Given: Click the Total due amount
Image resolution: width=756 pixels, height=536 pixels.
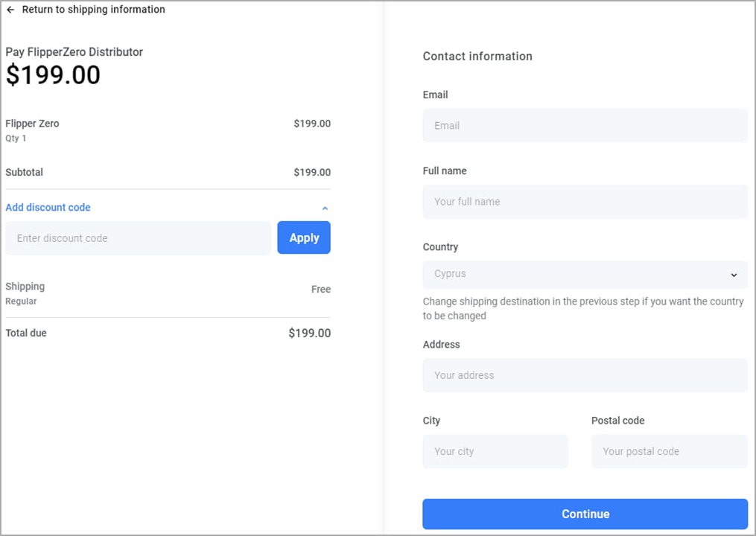Looking at the screenshot, I should click(309, 334).
